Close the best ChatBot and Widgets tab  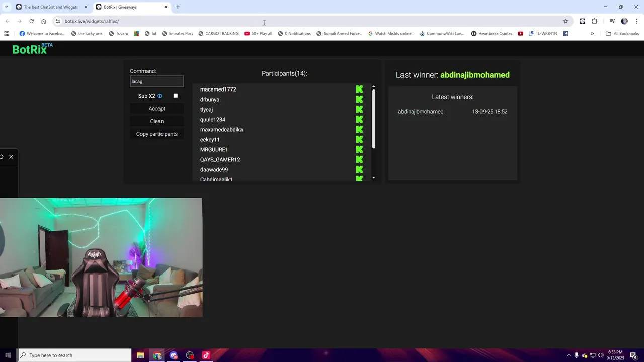pos(86,7)
